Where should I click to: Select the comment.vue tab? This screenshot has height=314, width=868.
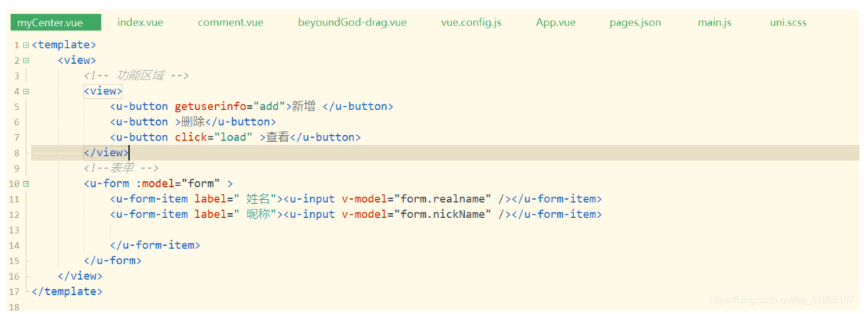230,23
